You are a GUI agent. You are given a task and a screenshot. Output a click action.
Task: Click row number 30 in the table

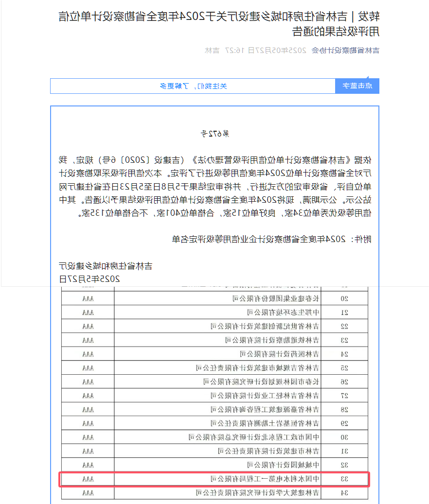(x=344, y=437)
